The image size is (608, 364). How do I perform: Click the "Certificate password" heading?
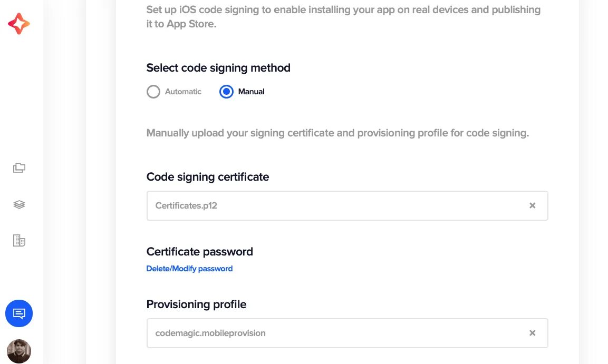click(200, 252)
